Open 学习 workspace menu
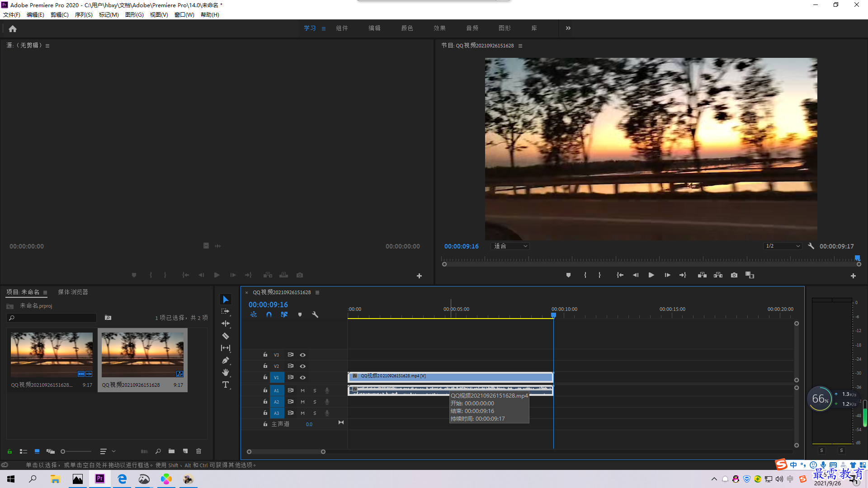Image resolution: width=868 pixels, height=488 pixels. pos(324,28)
